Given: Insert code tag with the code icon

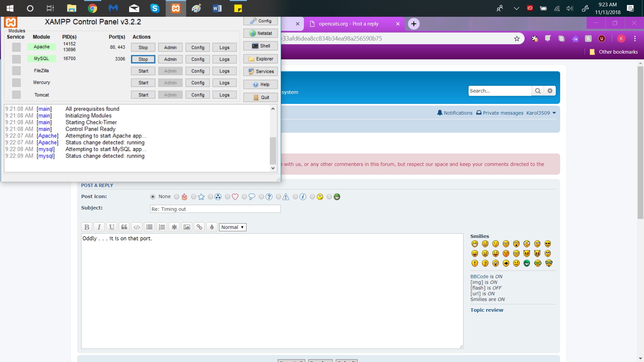Looking at the screenshot, I should pyautogui.click(x=137, y=227).
